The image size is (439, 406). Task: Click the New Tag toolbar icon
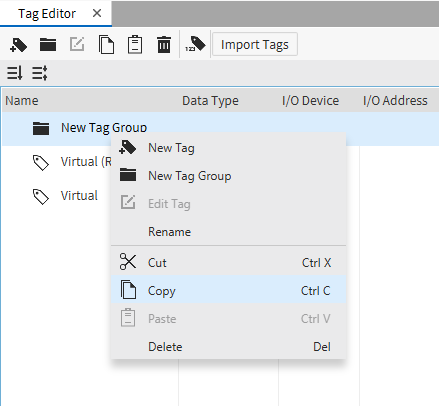tap(18, 45)
